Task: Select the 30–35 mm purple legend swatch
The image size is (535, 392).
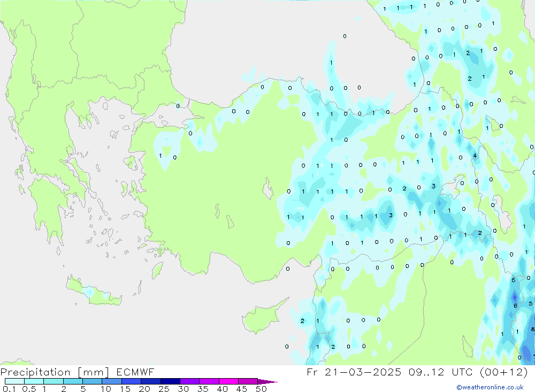Action: pyautogui.click(x=190, y=381)
